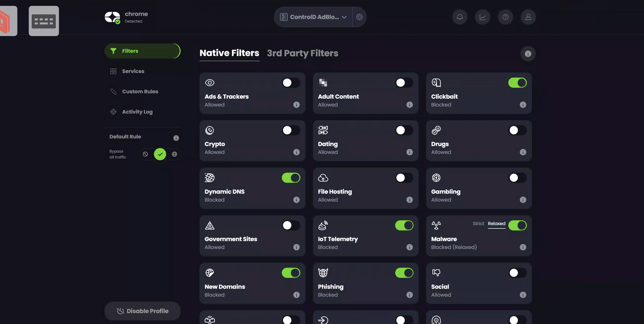Enable the Gambling filter toggle
Screen dimensions: 644x324
point(517,178)
